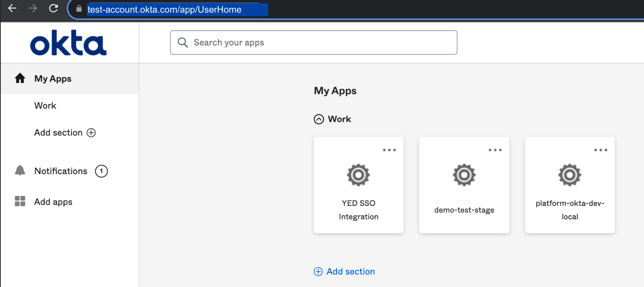Image resolution: width=644 pixels, height=287 pixels.
Task: Click Add section in the sidebar
Action: pyautogui.click(x=58, y=132)
